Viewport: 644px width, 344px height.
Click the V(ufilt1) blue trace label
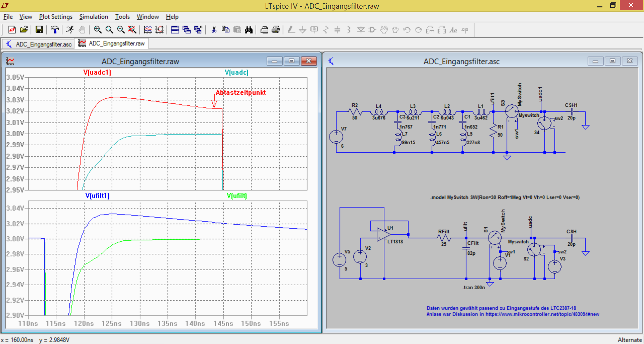point(97,195)
